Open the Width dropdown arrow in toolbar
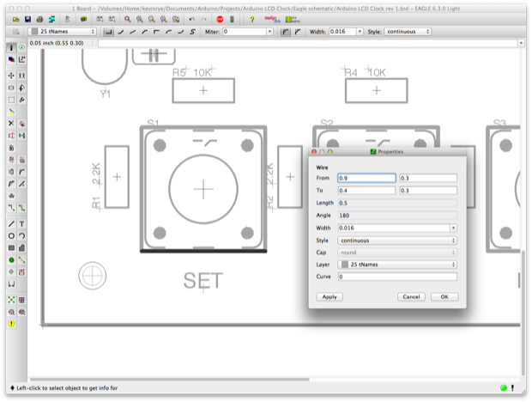This screenshot has width=532, height=402. [x=360, y=32]
